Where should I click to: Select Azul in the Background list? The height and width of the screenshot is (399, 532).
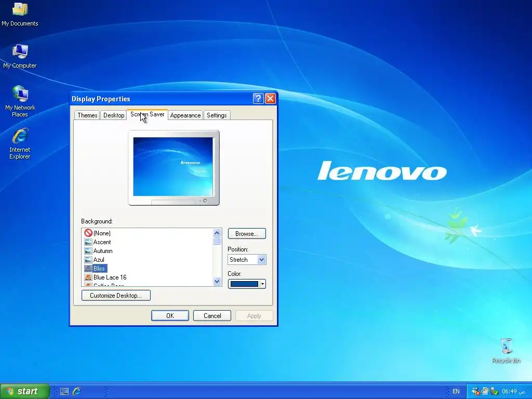tap(95, 260)
